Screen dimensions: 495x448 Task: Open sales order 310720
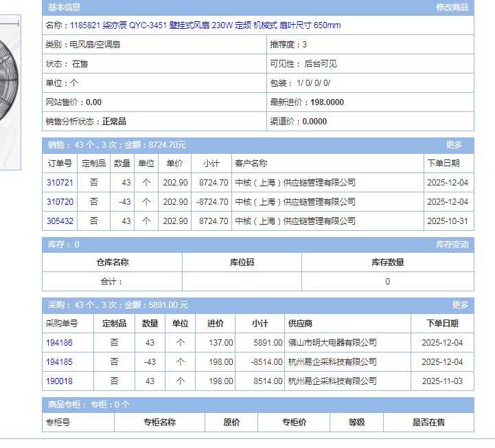pyautogui.click(x=60, y=202)
